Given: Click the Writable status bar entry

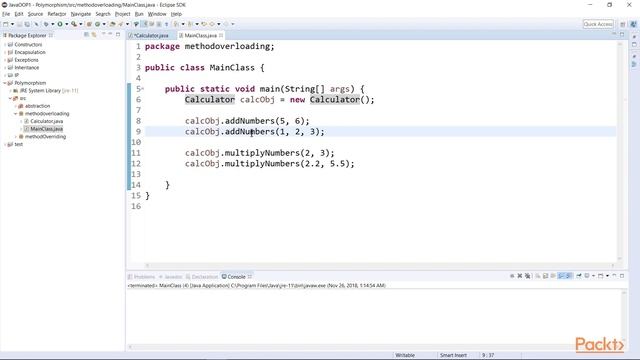Looking at the screenshot, I should 405,355.
